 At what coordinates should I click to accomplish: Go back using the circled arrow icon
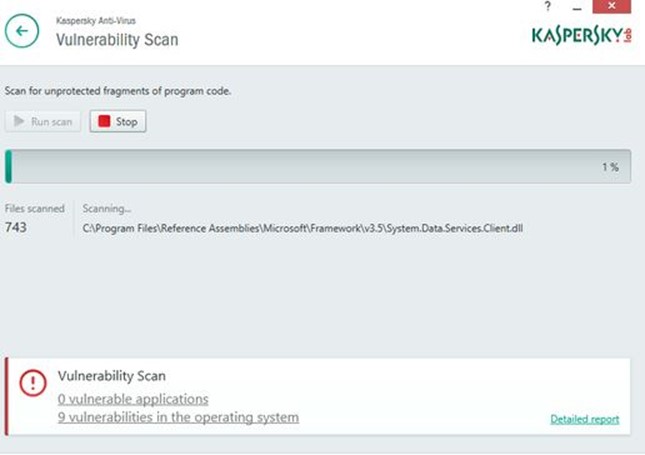[x=22, y=31]
